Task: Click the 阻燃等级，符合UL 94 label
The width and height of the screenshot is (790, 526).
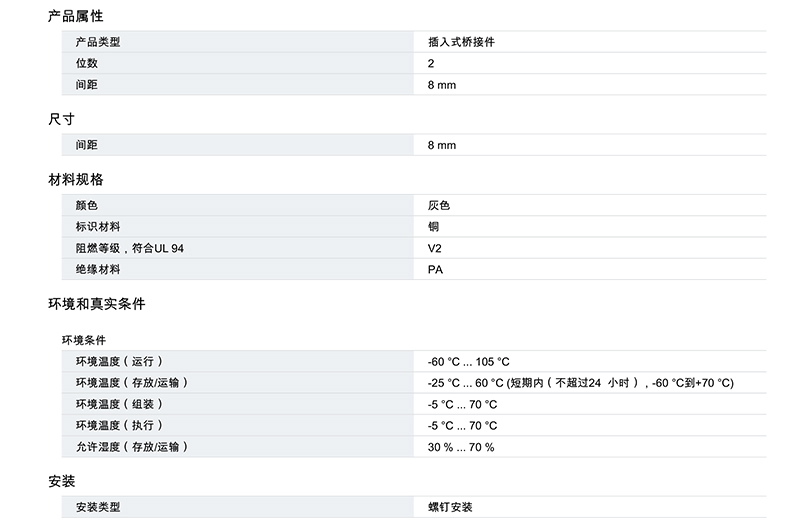Action: 129,247
